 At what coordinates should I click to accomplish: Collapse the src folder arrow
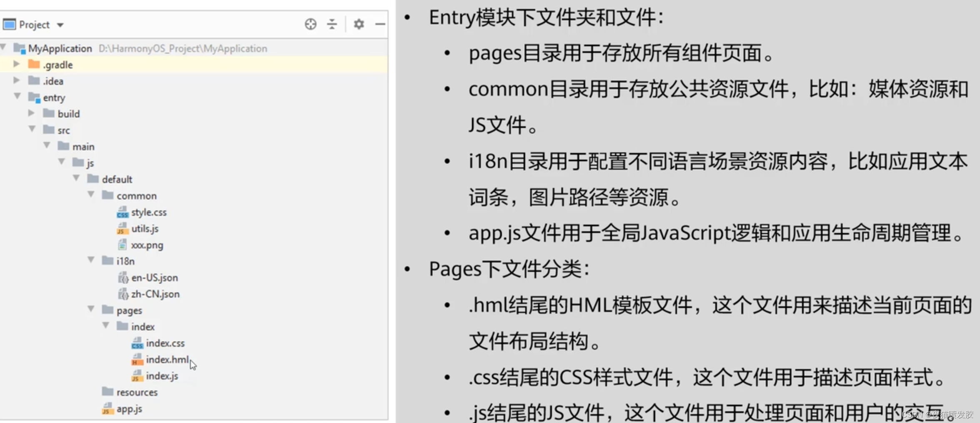coord(32,129)
